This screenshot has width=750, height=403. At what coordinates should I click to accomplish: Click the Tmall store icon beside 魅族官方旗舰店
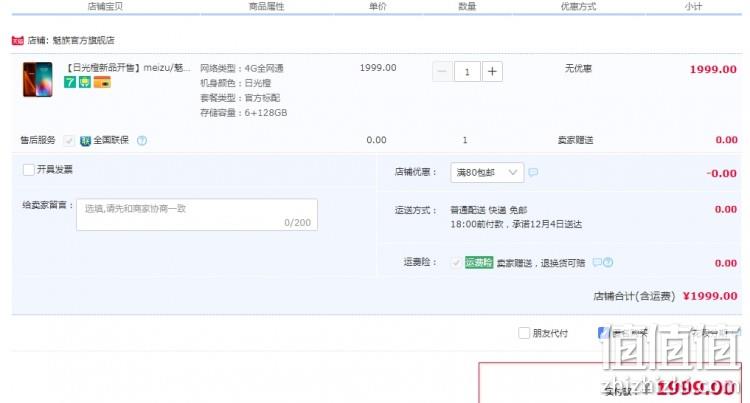click(x=18, y=41)
